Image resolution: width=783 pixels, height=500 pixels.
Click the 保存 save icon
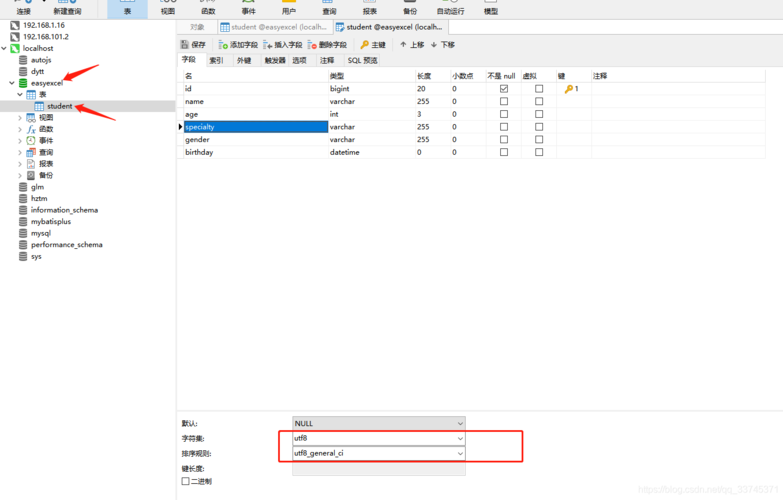coord(185,44)
